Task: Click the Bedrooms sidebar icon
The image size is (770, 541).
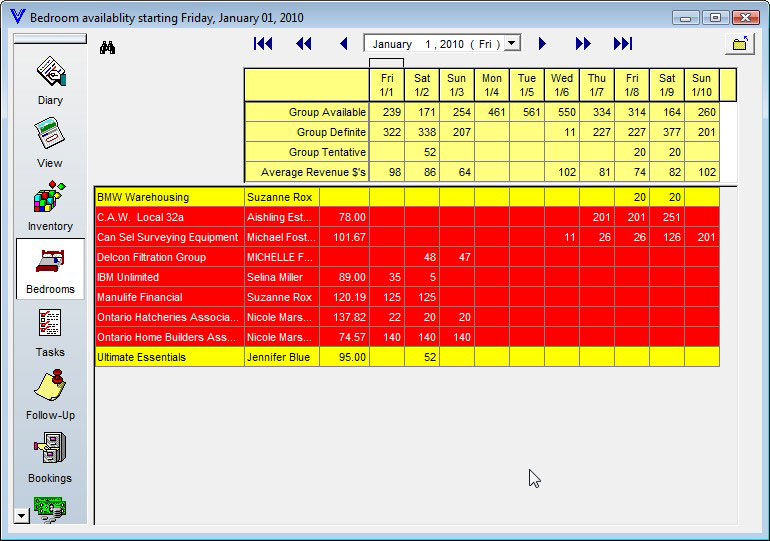Action: click(x=50, y=262)
